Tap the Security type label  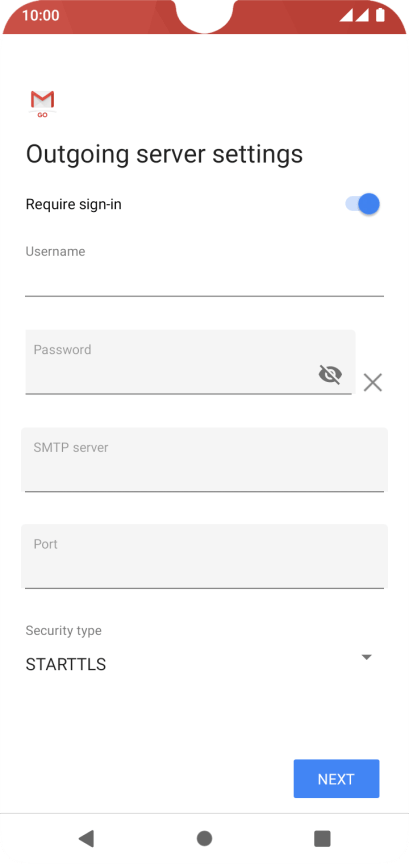63,630
